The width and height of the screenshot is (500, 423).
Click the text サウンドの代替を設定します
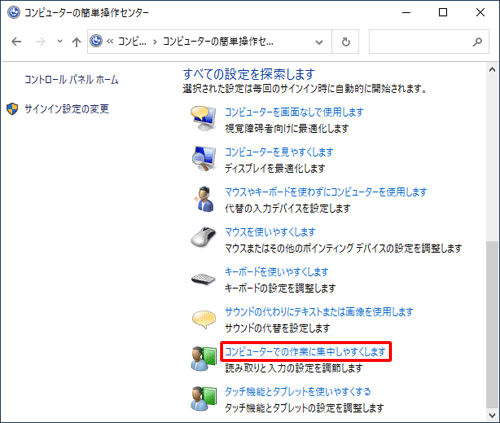click(277, 328)
